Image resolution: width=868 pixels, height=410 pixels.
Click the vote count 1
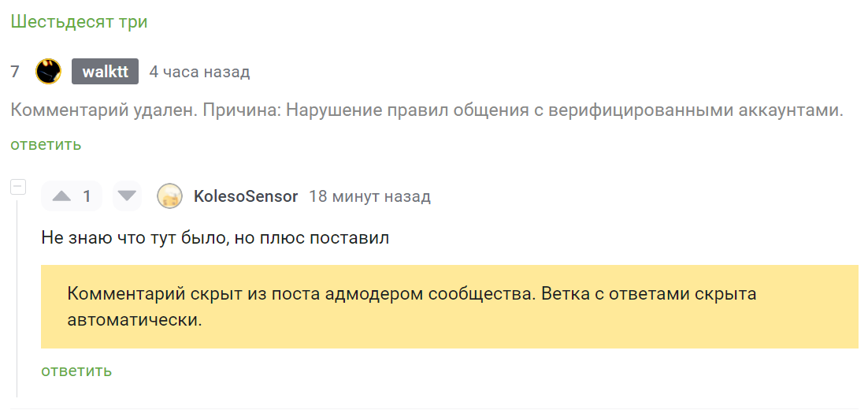(87, 196)
